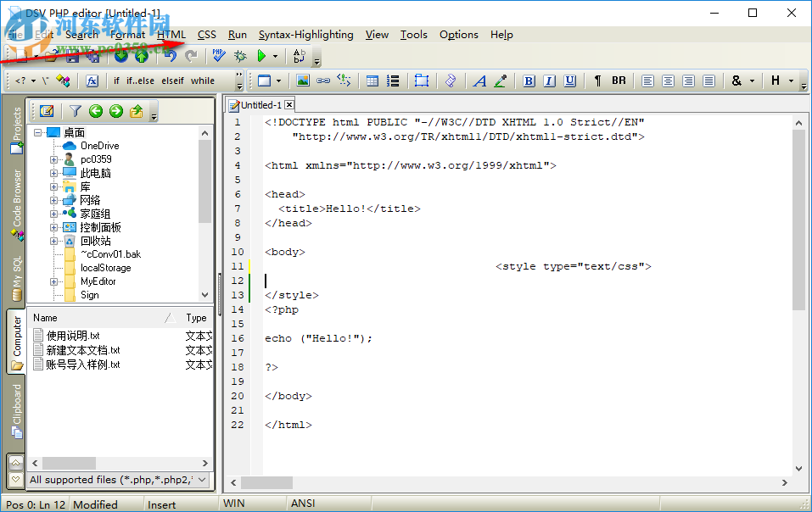Toggle underline formatting
Viewport: 812px width, 512px height.
[568, 81]
